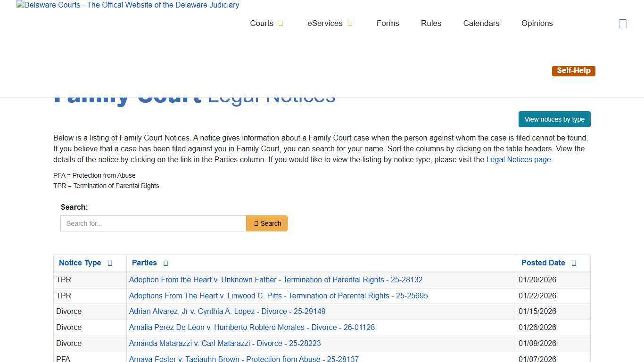Click the orange Self-Help button

(x=573, y=71)
